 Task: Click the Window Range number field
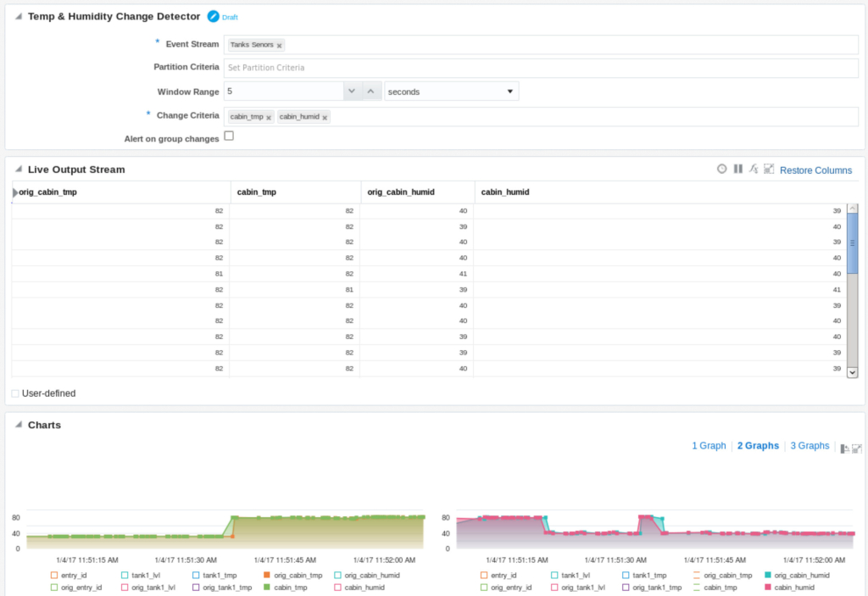283,92
